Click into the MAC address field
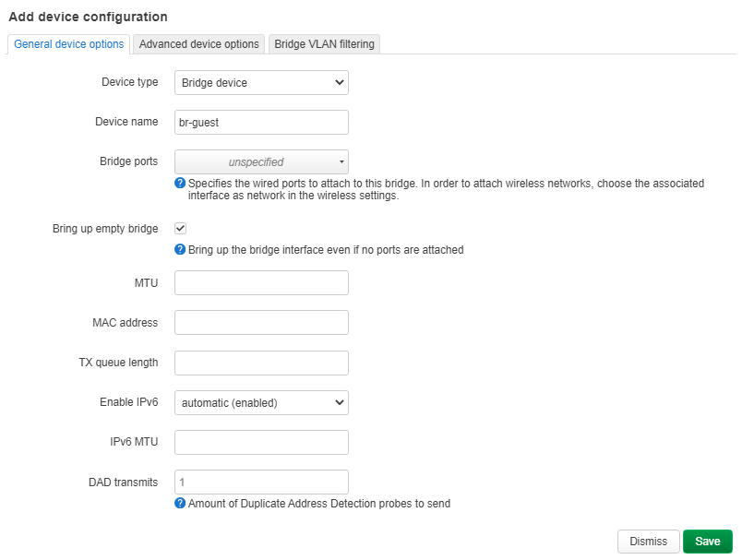This screenshot has width=742, height=560. click(261, 322)
